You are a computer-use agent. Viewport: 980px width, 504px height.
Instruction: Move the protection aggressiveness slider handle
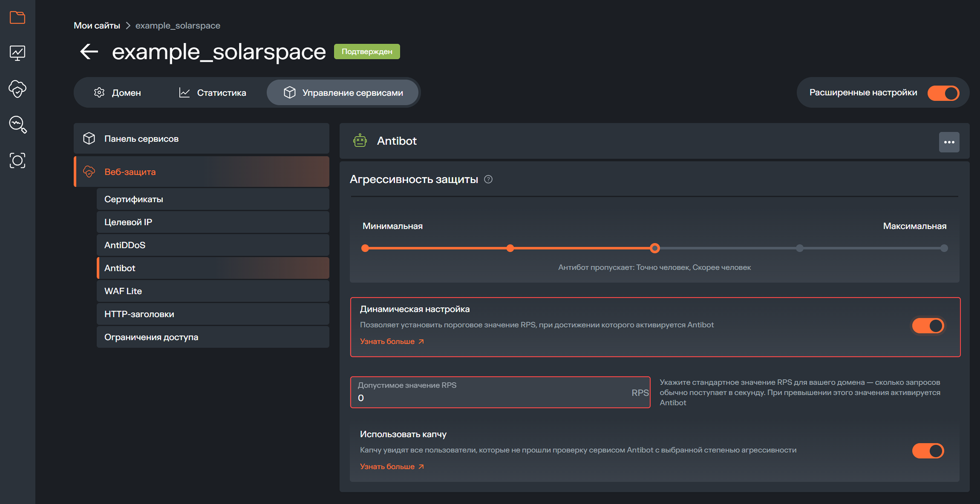click(x=655, y=248)
